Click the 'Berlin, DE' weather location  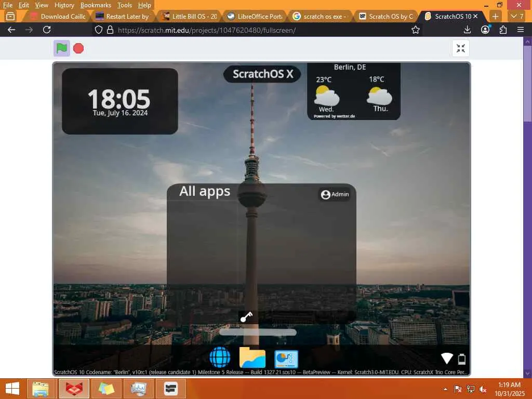[350, 67]
